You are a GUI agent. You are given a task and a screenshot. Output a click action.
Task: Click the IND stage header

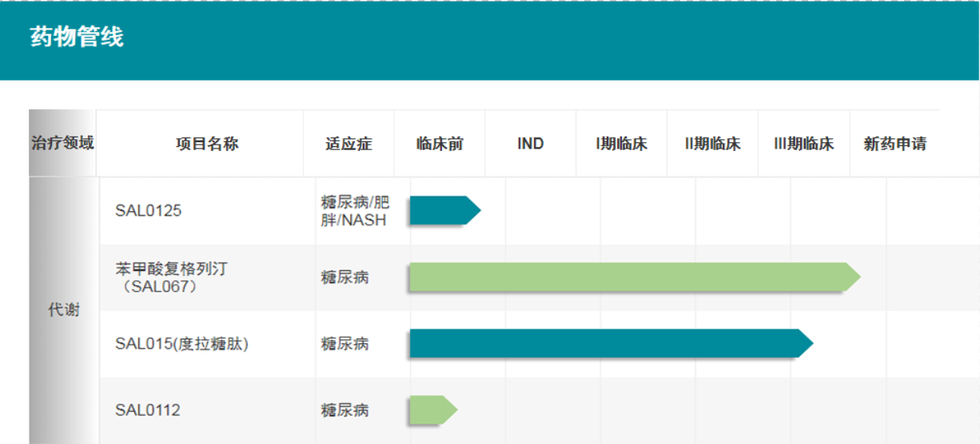[530, 144]
